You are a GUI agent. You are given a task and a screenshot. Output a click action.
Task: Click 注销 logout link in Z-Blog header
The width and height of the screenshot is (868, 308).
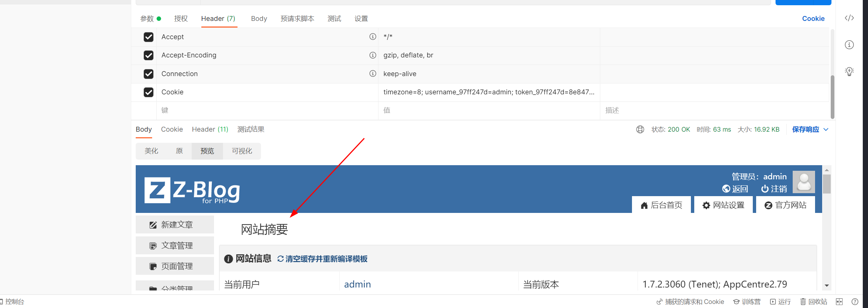click(774, 189)
